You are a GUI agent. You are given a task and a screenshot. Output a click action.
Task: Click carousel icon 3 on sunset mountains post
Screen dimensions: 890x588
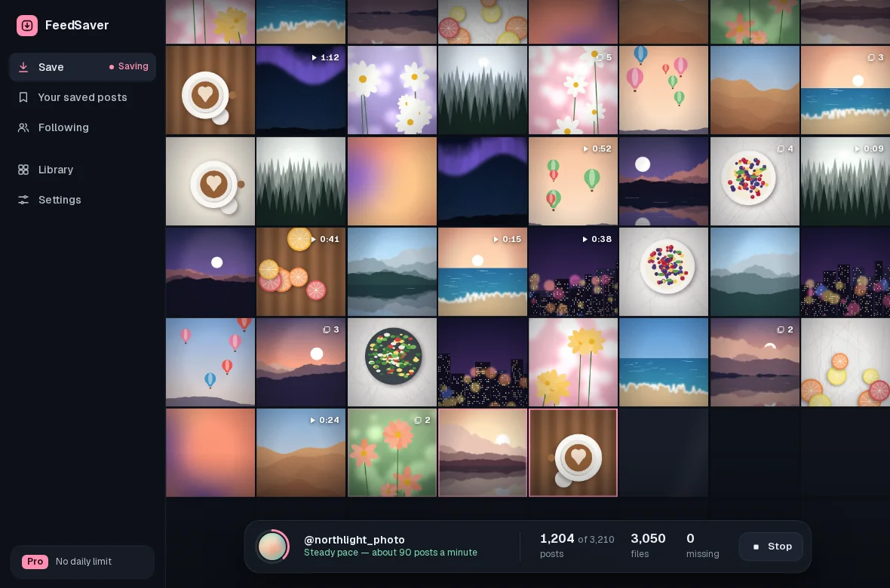[x=327, y=329]
